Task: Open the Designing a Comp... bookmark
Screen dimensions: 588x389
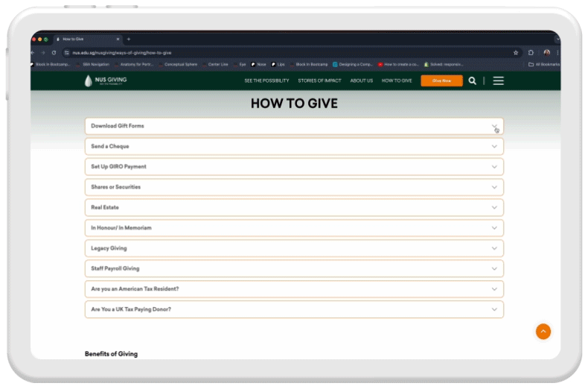Action: 353,65
